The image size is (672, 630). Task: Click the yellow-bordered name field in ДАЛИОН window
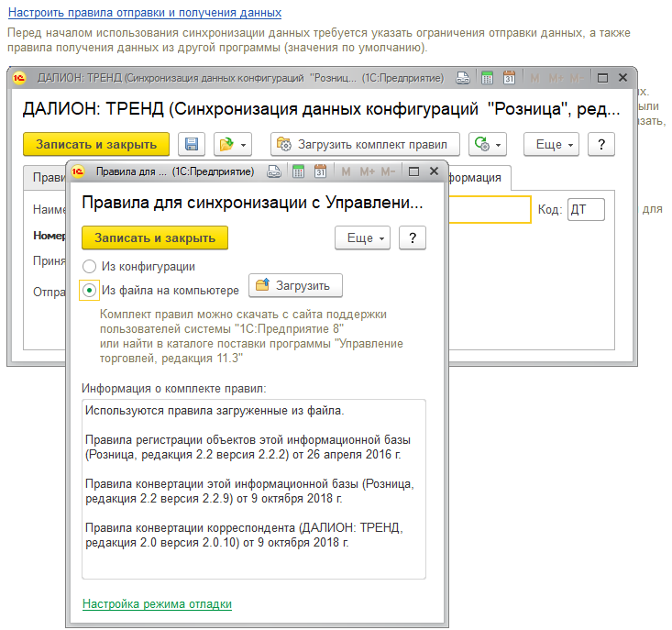pyautogui.click(x=490, y=210)
